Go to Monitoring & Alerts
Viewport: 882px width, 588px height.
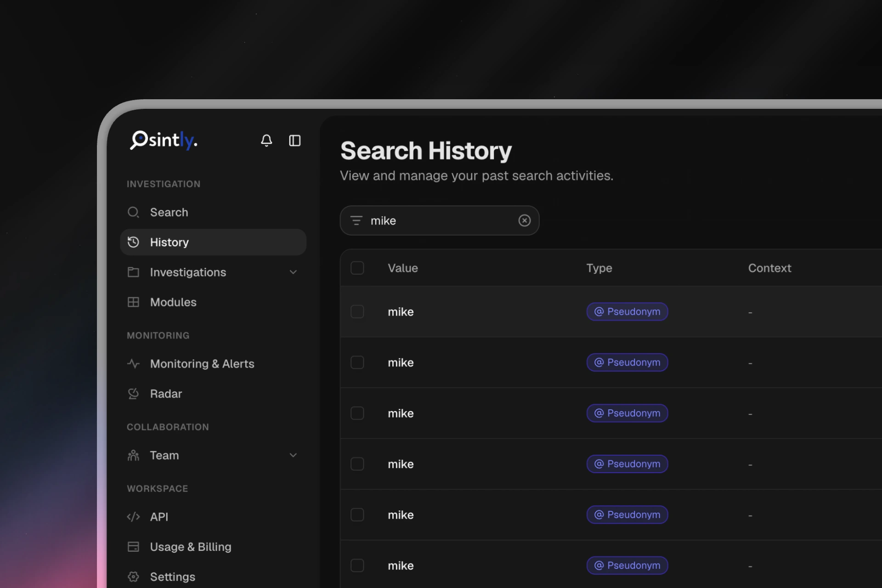(x=213, y=364)
